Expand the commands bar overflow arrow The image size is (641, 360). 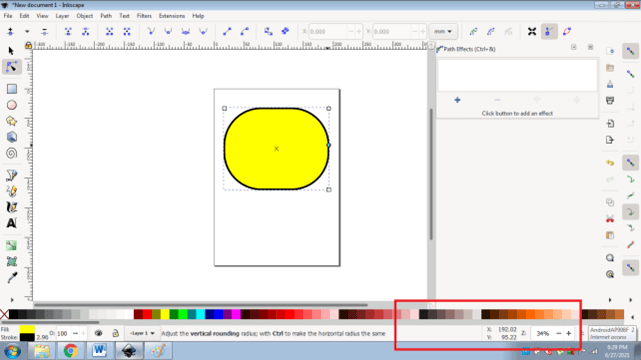pos(610,300)
